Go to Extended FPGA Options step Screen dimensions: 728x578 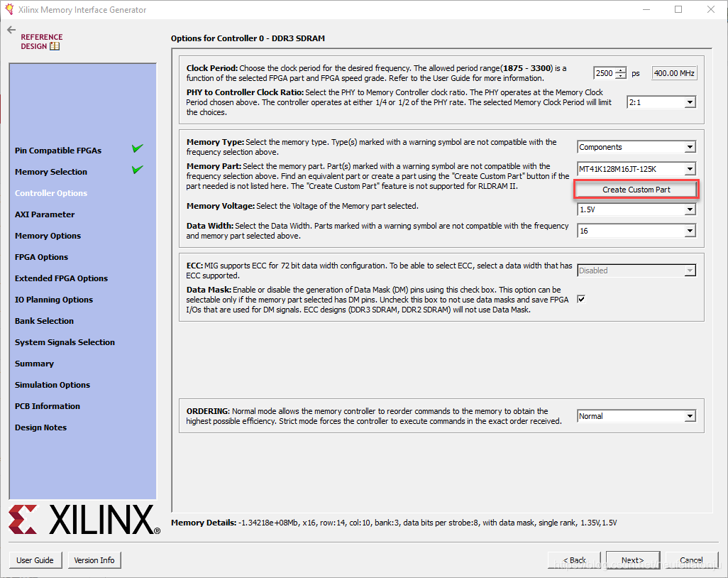pos(61,278)
